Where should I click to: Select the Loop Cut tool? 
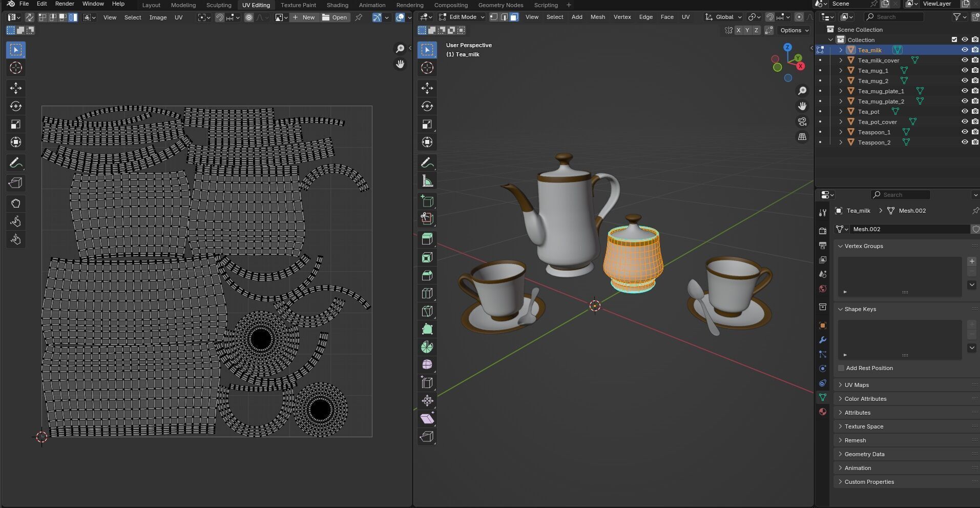point(427,293)
